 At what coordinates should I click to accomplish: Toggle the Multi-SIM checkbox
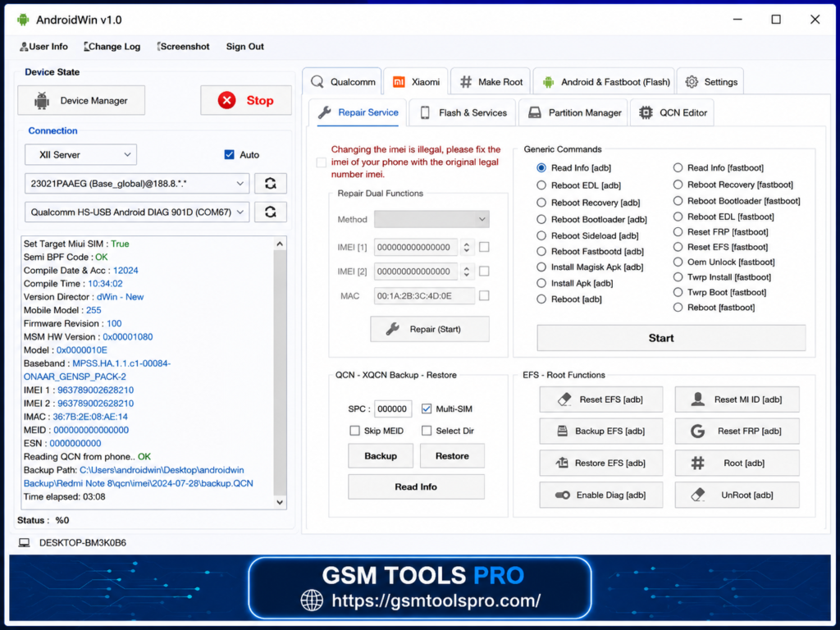pyautogui.click(x=427, y=409)
